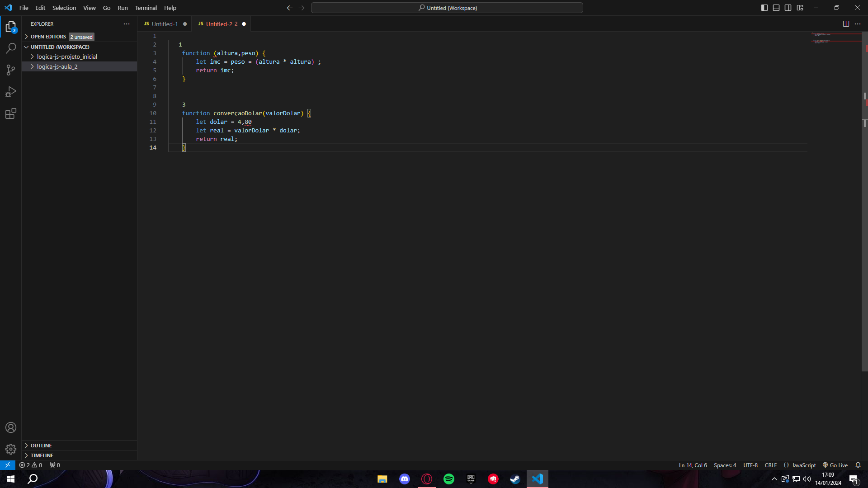Image resolution: width=868 pixels, height=488 pixels.
Task: Click the Windows search taskbar icon
Action: (x=33, y=479)
